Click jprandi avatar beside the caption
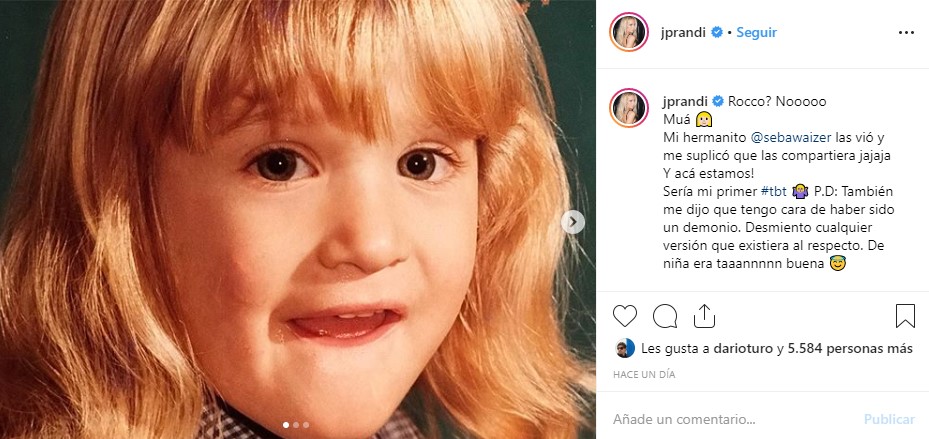 coord(630,107)
